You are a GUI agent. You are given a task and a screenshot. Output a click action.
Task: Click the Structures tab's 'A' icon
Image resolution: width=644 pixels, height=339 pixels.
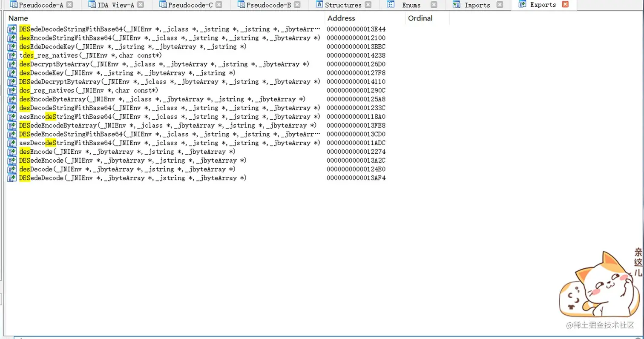319,5
